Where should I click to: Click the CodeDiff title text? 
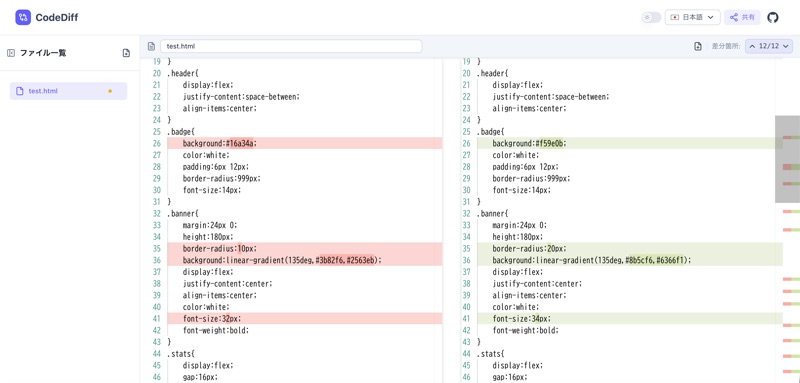57,18
